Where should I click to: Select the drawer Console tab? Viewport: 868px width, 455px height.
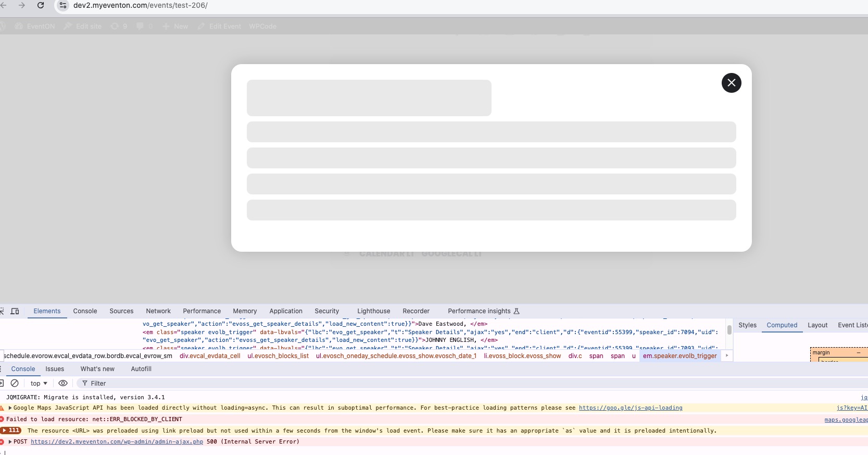[x=23, y=369]
